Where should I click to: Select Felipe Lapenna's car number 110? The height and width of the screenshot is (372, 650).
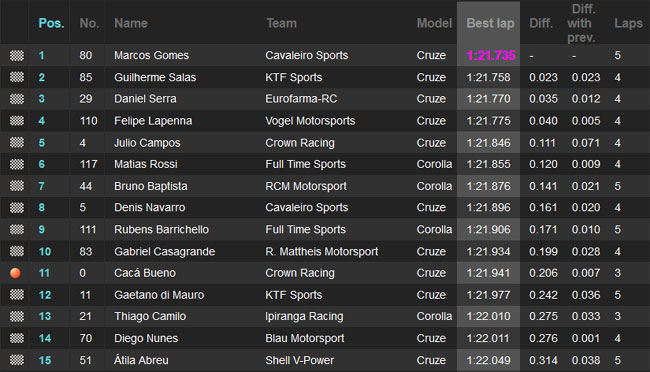[88, 121]
